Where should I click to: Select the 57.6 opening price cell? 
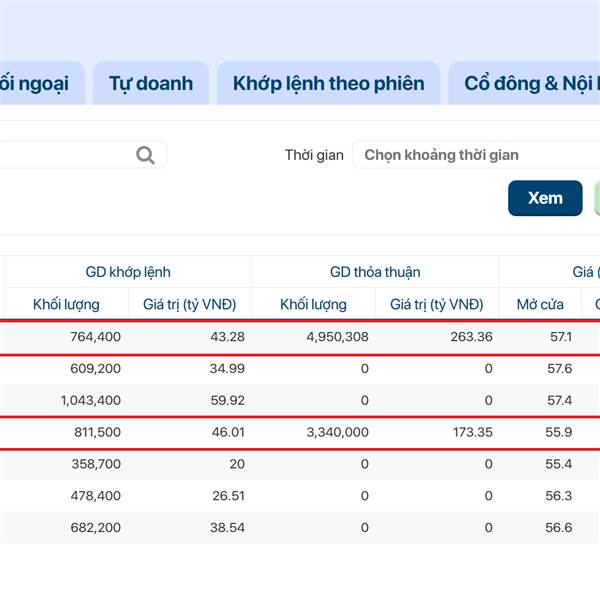click(x=560, y=368)
